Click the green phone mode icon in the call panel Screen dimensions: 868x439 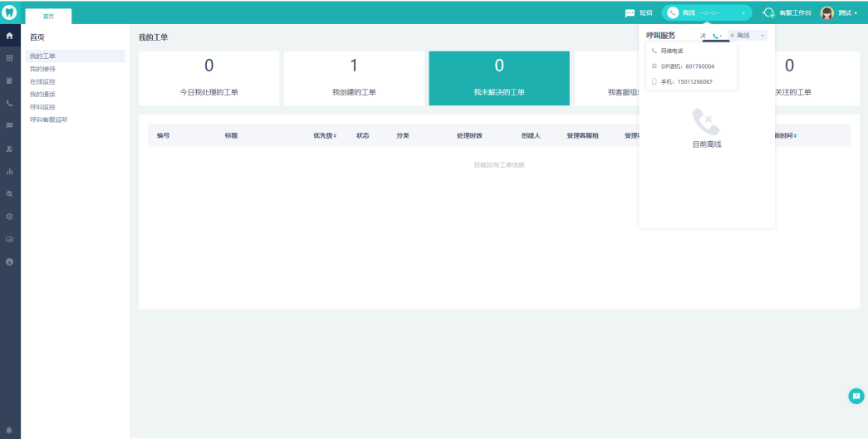click(715, 36)
